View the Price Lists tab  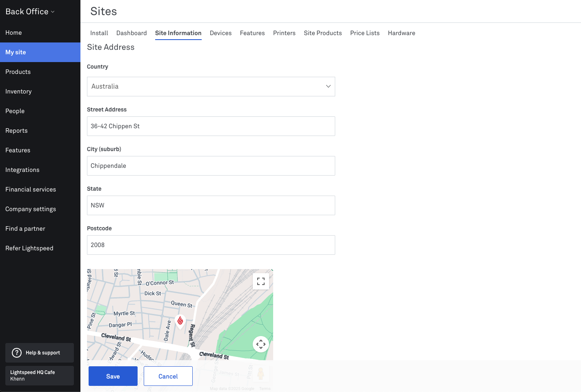[365, 33]
